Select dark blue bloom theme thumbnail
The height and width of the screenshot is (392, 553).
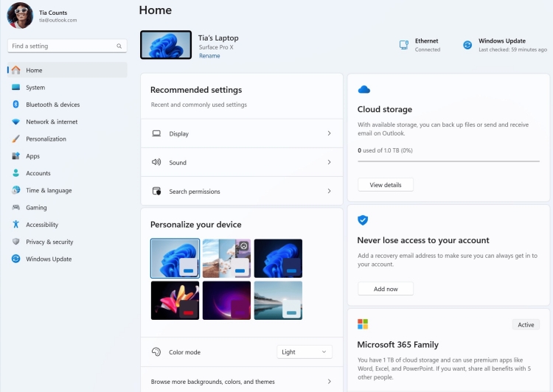[x=278, y=259]
